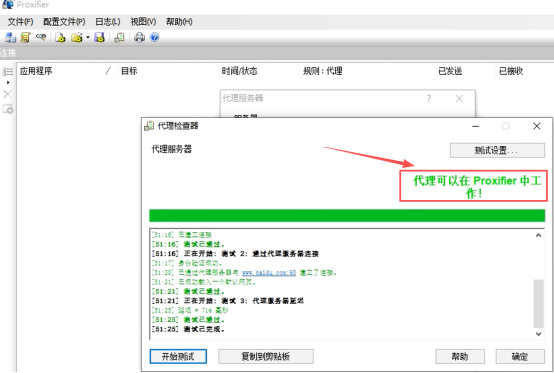Click 确定 button in proxy checker
Image resolution: width=554 pixels, height=373 pixels.
pyautogui.click(x=520, y=356)
